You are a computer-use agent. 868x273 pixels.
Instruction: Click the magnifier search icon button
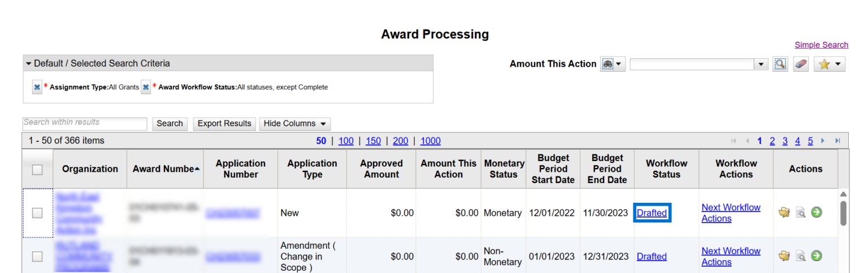pos(780,64)
